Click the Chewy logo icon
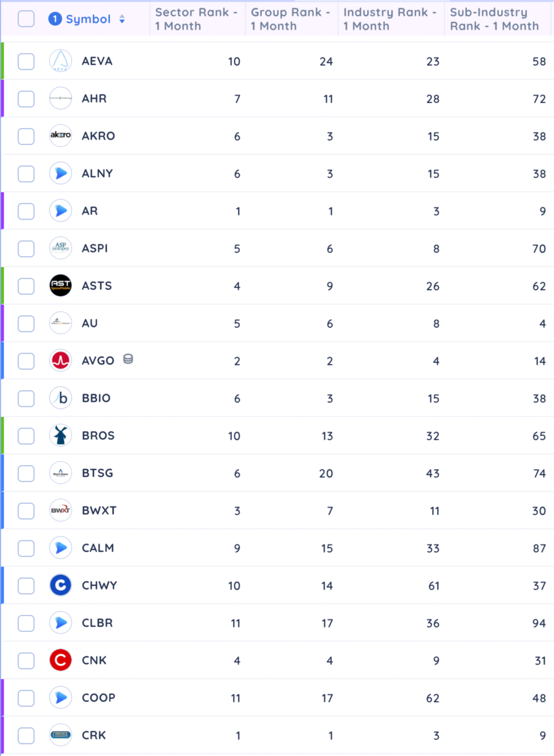The width and height of the screenshot is (554, 756). (61, 585)
